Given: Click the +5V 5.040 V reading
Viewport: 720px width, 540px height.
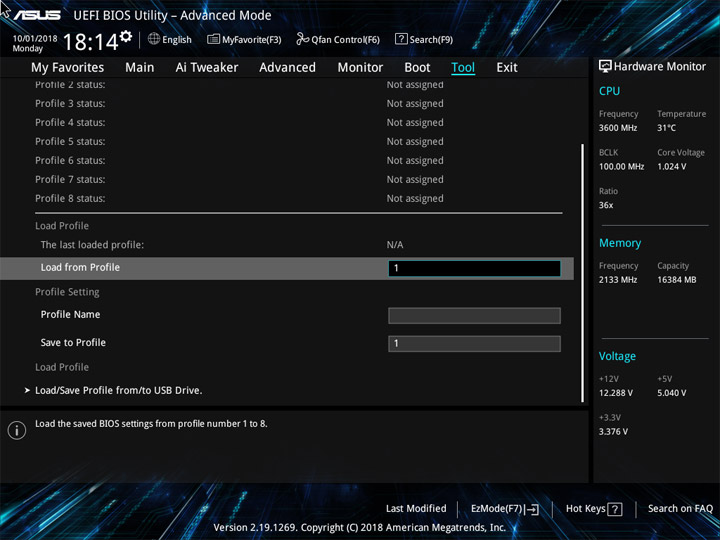Looking at the screenshot, I should click(x=672, y=393).
